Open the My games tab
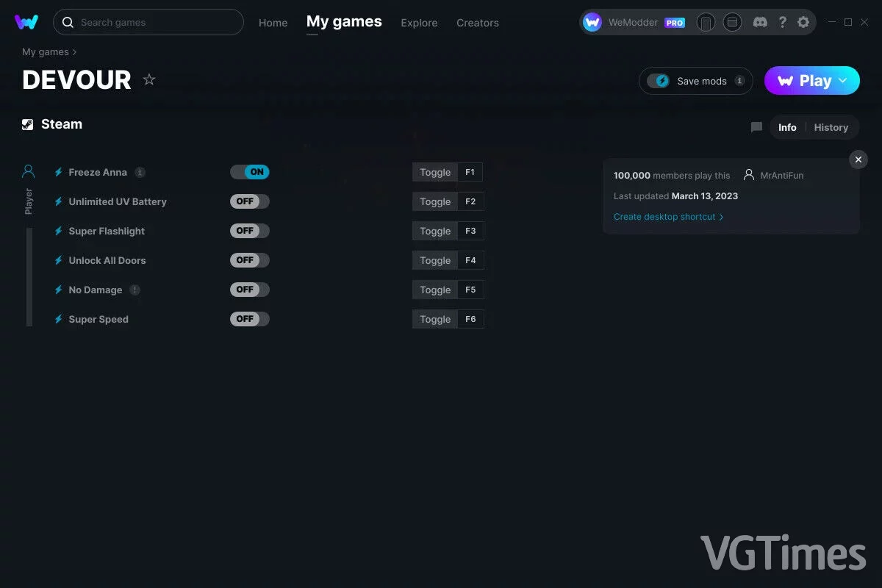This screenshot has height=588, width=882. (344, 22)
